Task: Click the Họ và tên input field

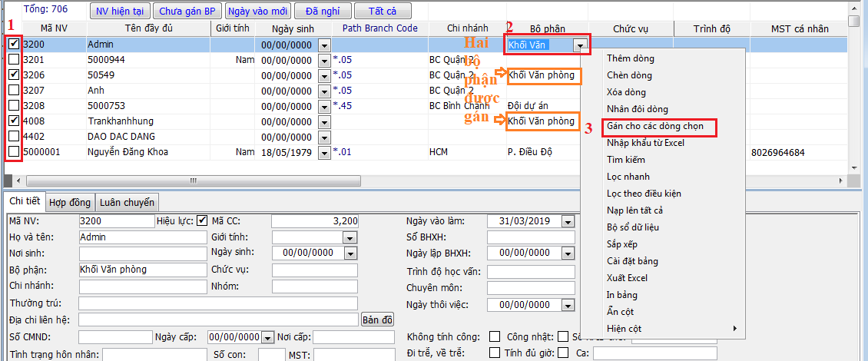Action: tap(142, 237)
